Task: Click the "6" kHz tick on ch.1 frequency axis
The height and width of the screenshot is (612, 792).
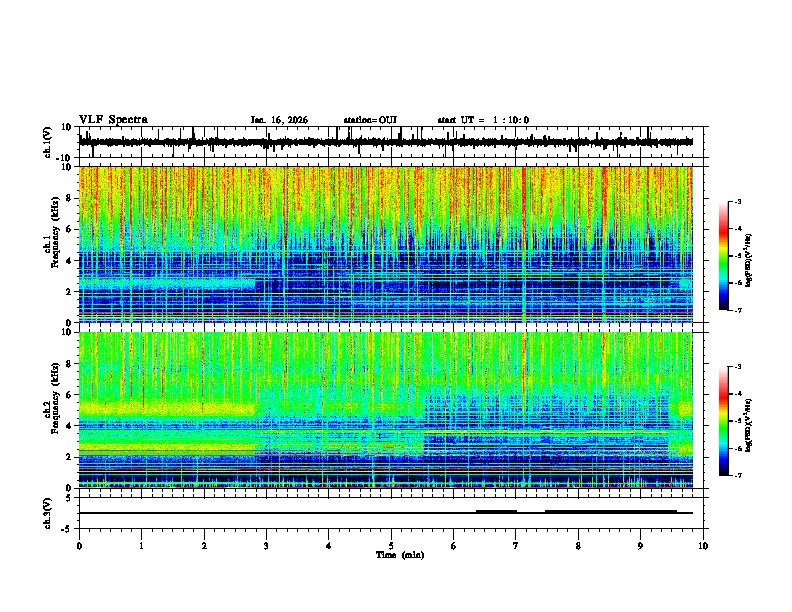Action: [x=70, y=229]
